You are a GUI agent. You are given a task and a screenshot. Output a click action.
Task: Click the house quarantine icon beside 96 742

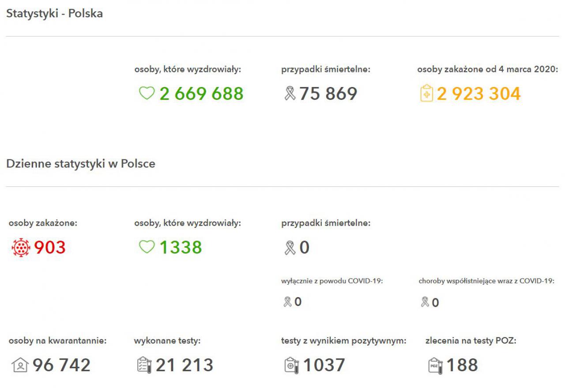[19, 366]
